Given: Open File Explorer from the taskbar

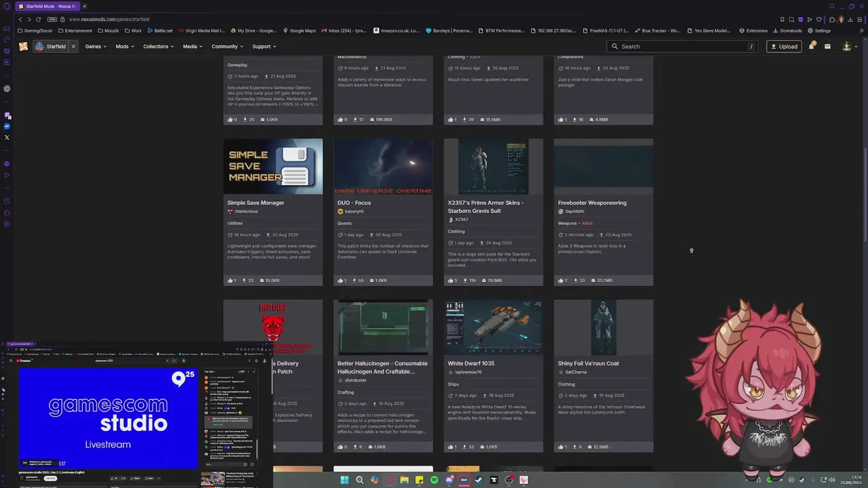Looking at the screenshot, I should [404, 480].
